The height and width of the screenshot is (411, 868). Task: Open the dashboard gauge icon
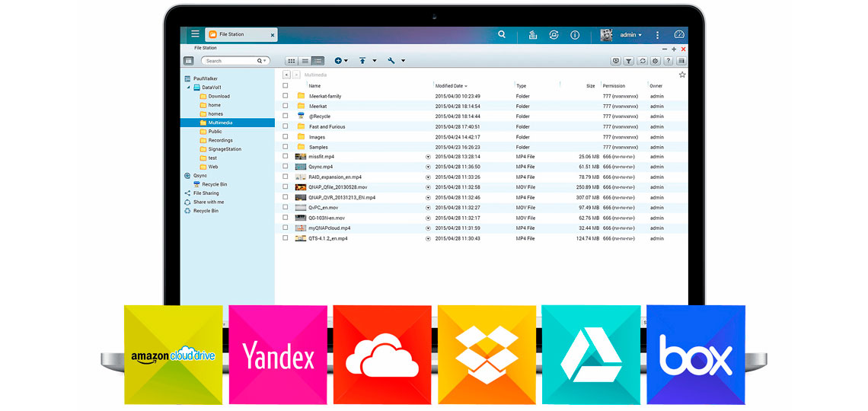pyautogui.click(x=679, y=34)
